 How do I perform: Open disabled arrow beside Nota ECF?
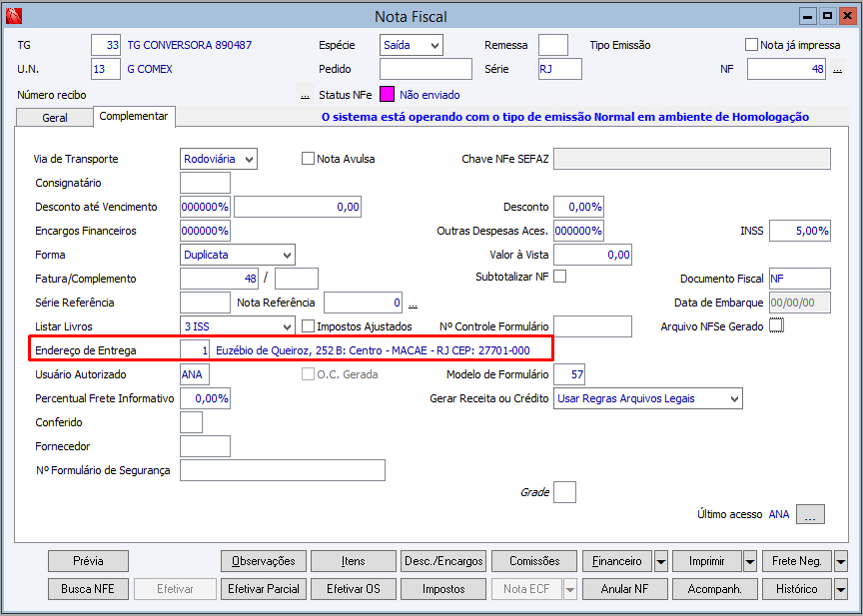coord(570,590)
